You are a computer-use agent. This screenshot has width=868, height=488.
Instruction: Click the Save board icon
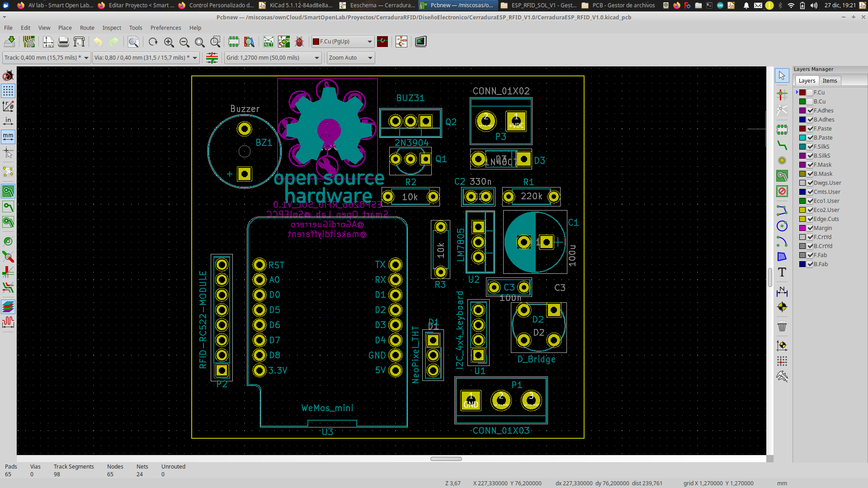(x=9, y=42)
